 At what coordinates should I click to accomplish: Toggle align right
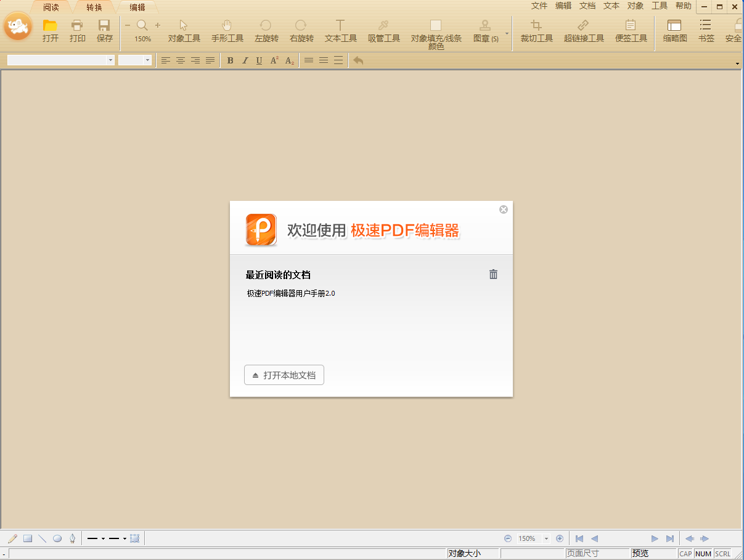pos(195,60)
